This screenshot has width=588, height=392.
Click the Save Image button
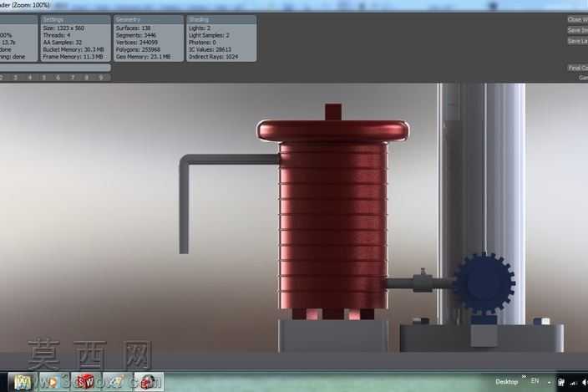click(x=577, y=30)
